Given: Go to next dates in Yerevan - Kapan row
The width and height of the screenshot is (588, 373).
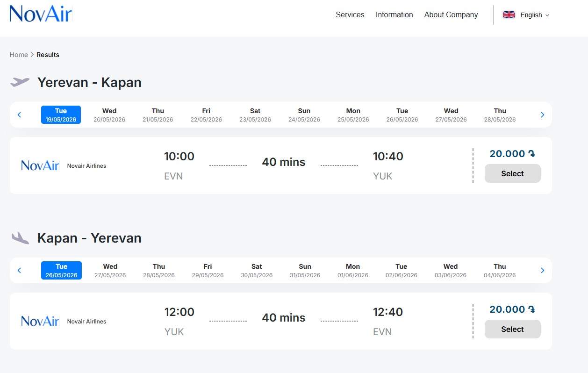Looking at the screenshot, I should coord(542,115).
